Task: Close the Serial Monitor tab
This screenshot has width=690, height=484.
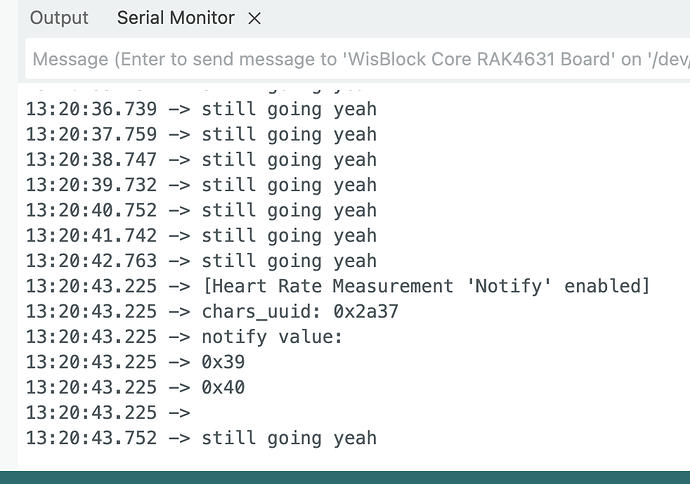Action: coord(254,18)
